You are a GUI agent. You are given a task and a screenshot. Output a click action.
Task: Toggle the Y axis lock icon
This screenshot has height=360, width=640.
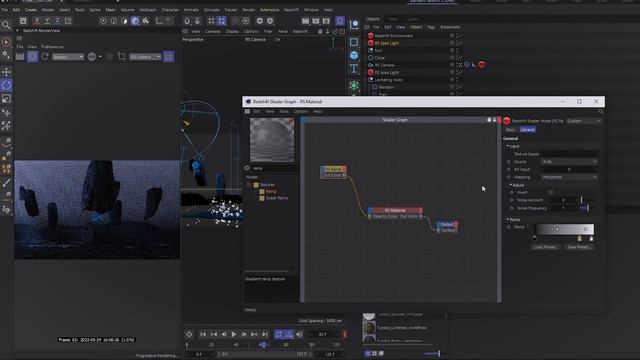[47, 20]
